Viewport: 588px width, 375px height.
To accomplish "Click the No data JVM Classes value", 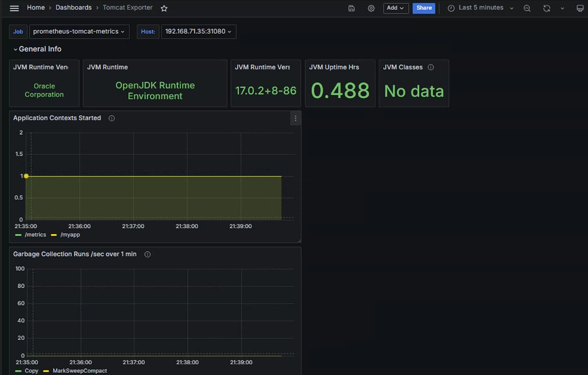I will [414, 91].
